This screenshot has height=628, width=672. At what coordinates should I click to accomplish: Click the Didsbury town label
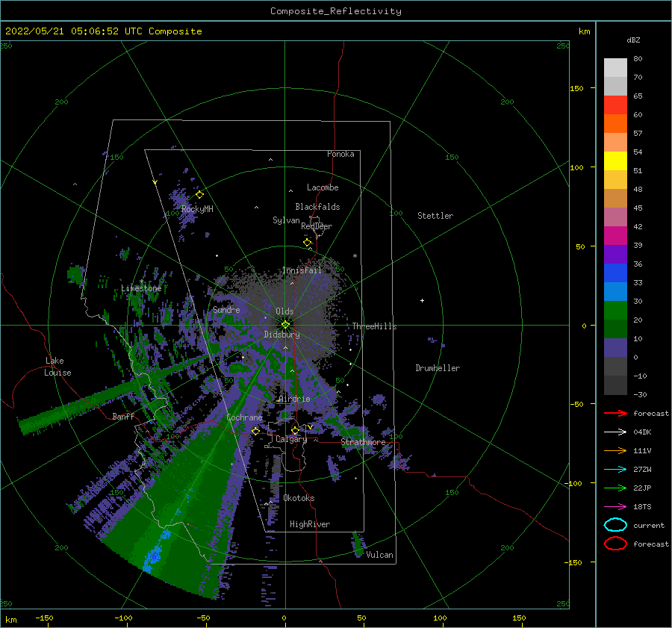pos(281,335)
